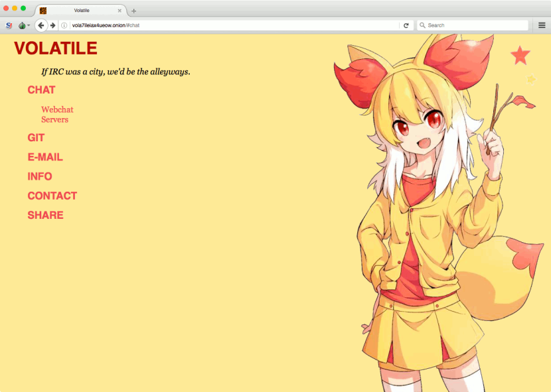The image size is (551, 392).
Task: Collapse the CHAT section heading
Action: 41,90
